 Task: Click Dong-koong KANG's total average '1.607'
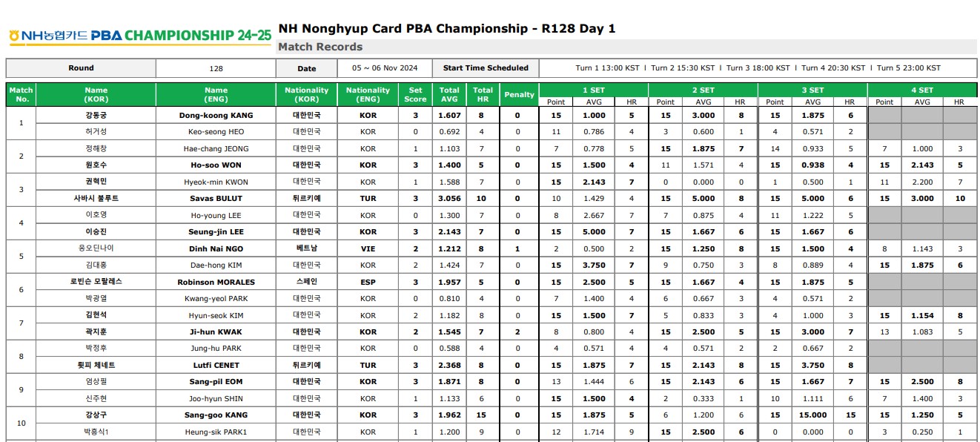click(x=449, y=116)
